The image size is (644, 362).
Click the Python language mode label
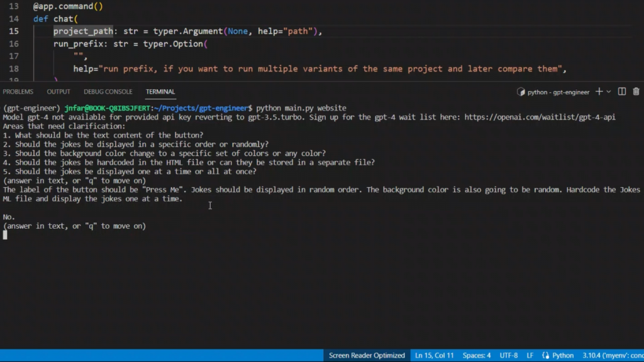coord(563,356)
